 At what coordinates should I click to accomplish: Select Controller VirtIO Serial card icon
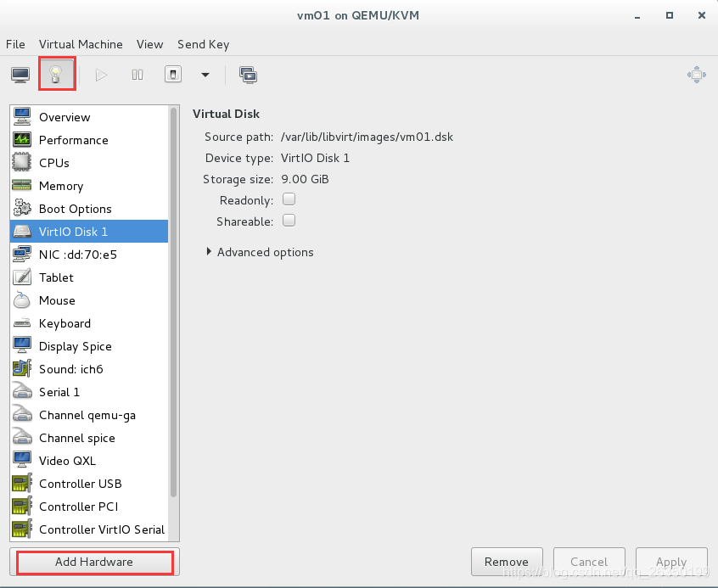(x=22, y=529)
